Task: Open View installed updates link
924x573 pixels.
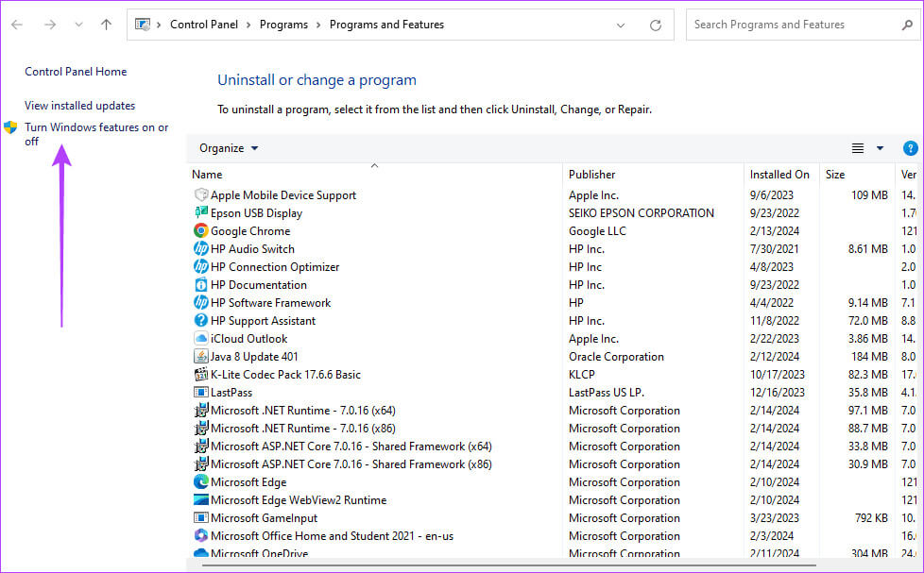Action: pos(79,106)
